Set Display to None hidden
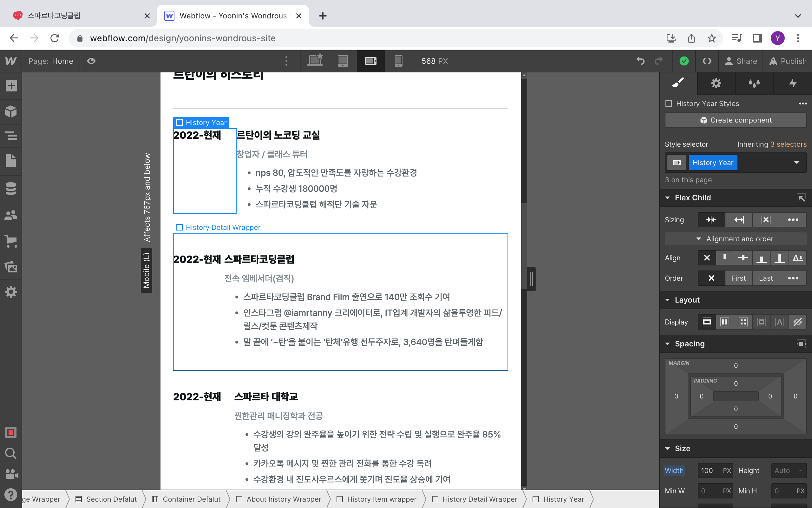The height and width of the screenshot is (508, 812). point(798,322)
